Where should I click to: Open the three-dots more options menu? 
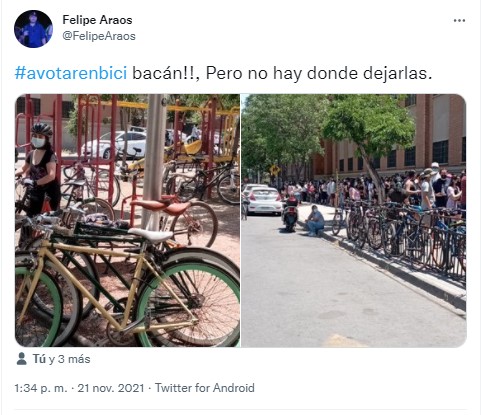click(459, 21)
